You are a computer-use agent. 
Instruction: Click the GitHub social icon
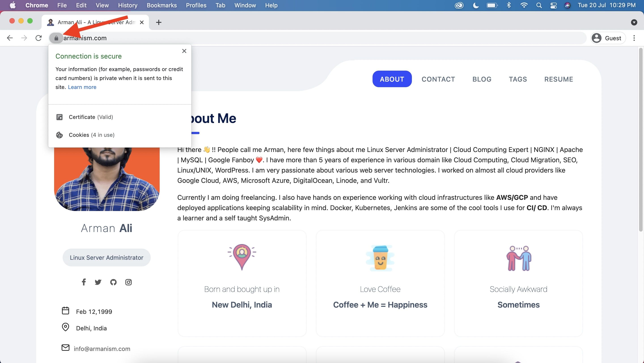point(113,282)
